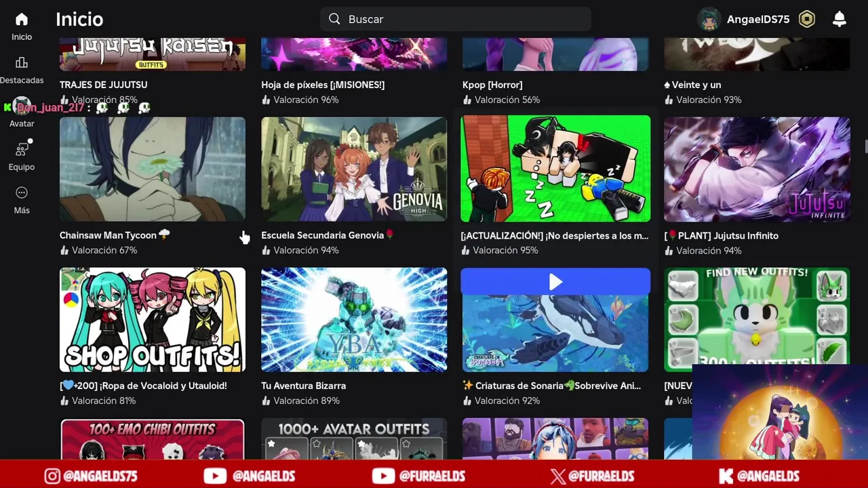The image size is (868, 488).
Task: Click the Valoración 95% rating text
Action: click(505, 250)
